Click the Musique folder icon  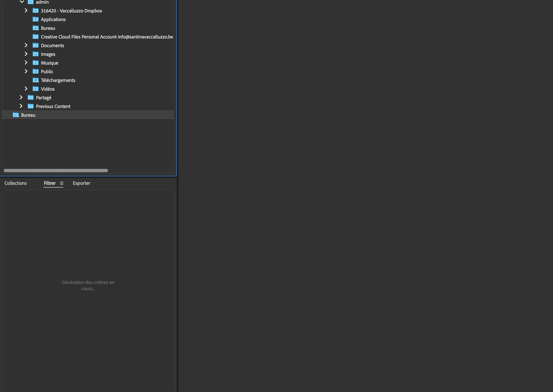coord(35,63)
